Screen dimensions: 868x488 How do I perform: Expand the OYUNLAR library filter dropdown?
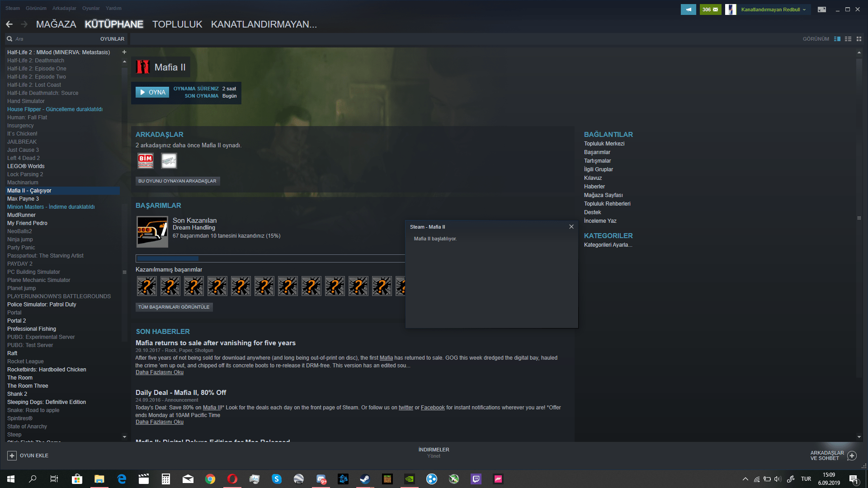coord(112,39)
